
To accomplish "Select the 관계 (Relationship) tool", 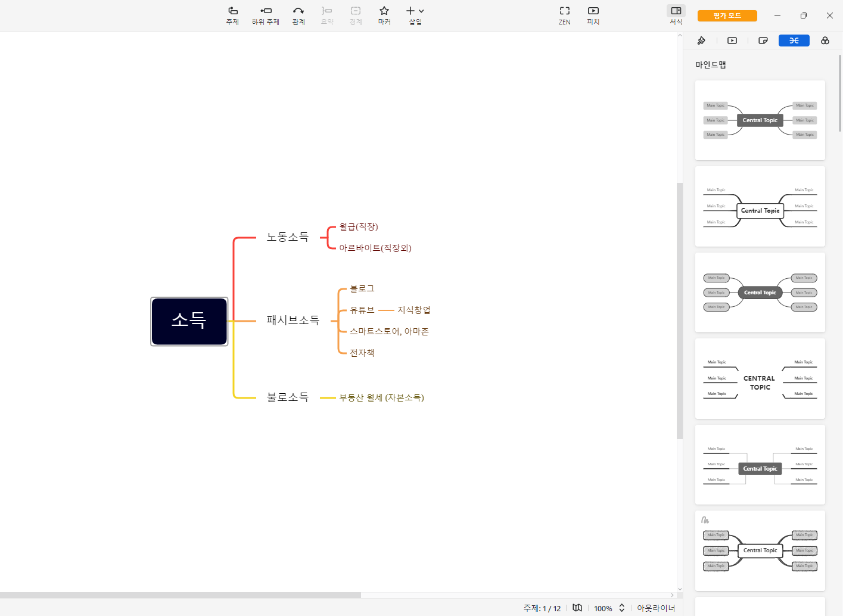I will (x=298, y=15).
